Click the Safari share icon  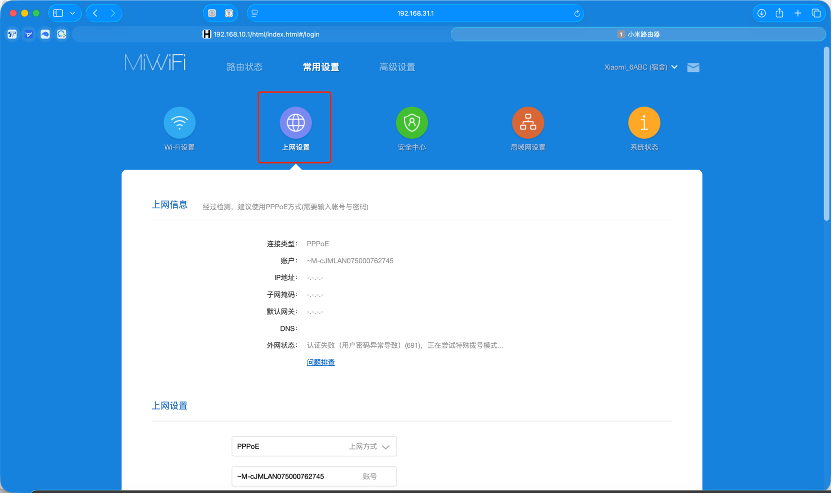tap(779, 13)
